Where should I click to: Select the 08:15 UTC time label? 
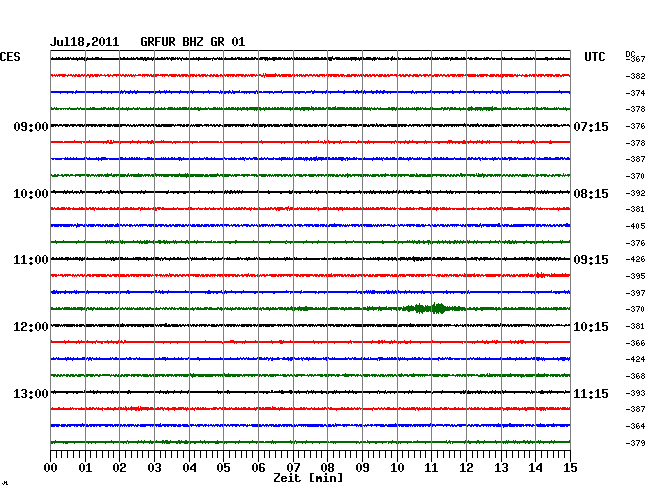point(591,194)
